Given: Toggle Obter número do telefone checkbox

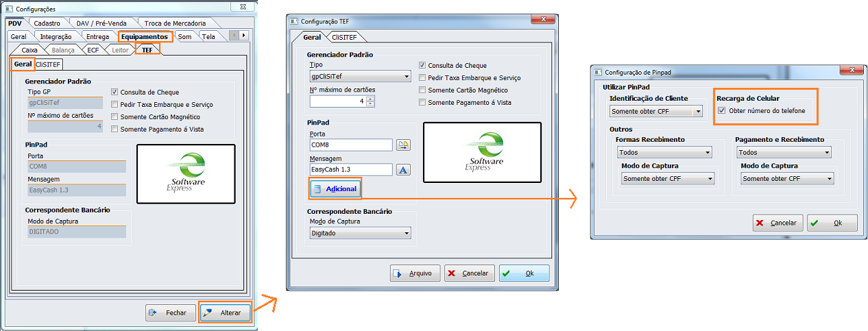Looking at the screenshot, I should 721,110.
